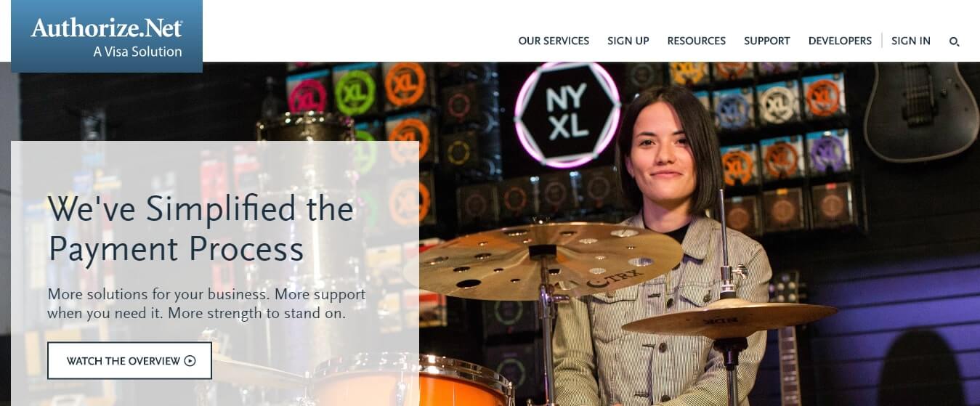980x406 pixels.
Task: Click the small cymbal on the right
Action: click(729, 317)
